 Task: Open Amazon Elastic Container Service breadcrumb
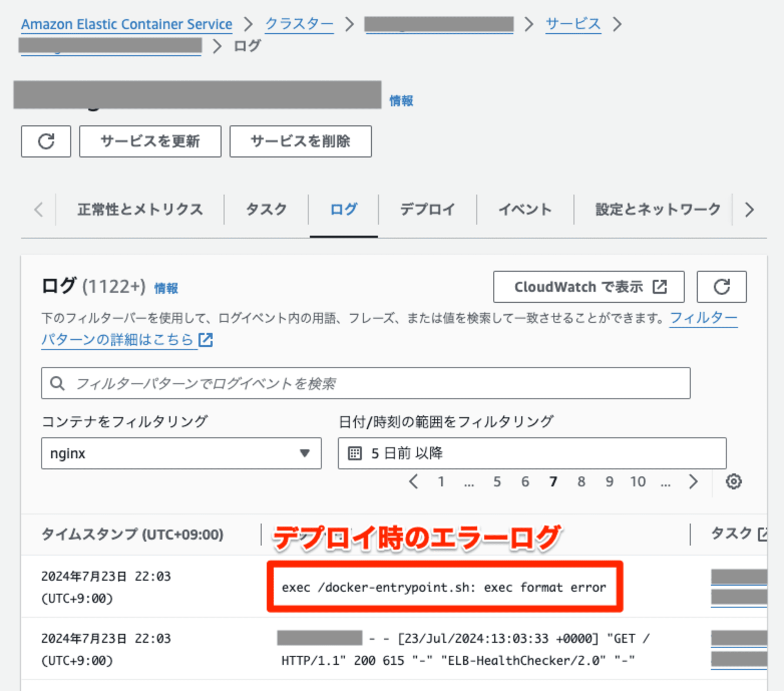click(x=127, y=24)
